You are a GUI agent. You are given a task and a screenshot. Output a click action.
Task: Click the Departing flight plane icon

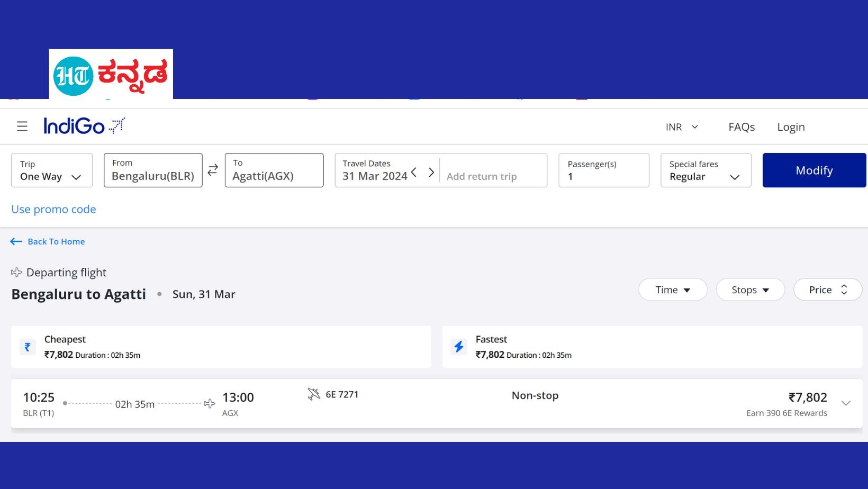click(x=16, y=272)
